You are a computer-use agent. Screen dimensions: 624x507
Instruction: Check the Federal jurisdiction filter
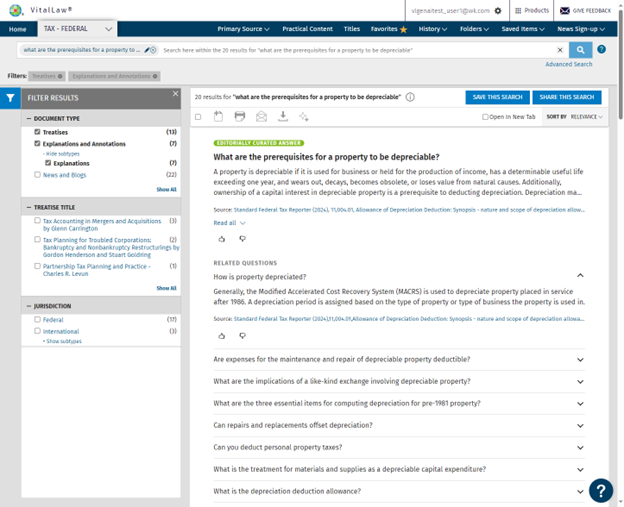[37, 319]
